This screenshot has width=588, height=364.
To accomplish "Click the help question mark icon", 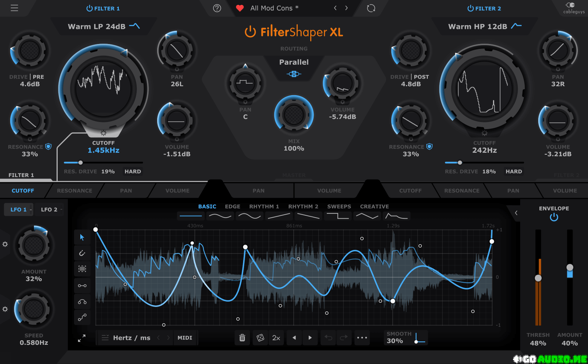I will pos(217,8).
